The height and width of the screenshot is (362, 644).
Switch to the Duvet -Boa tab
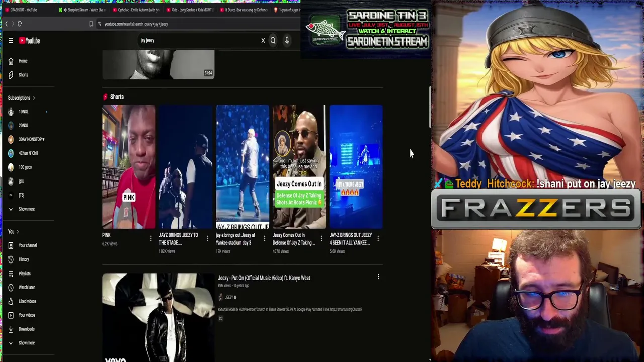243,10
